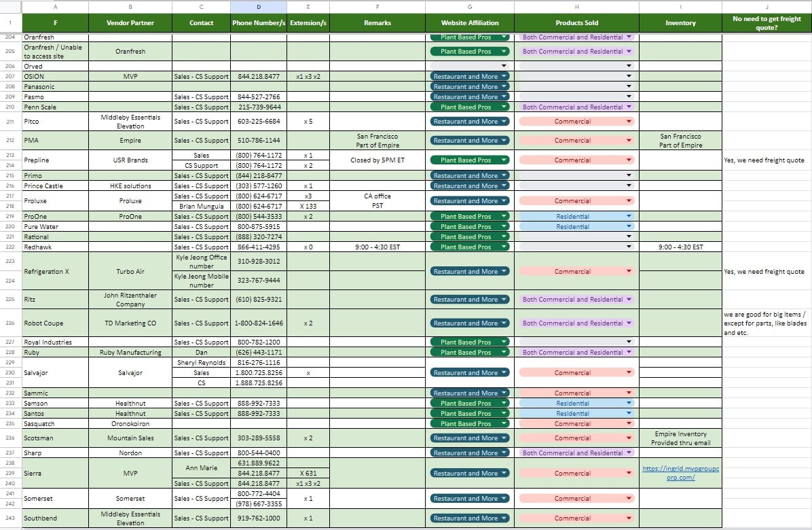Open empty Products Sold dropdown for Orved
This screenshot has width=812, height=530.
(576, 66)
